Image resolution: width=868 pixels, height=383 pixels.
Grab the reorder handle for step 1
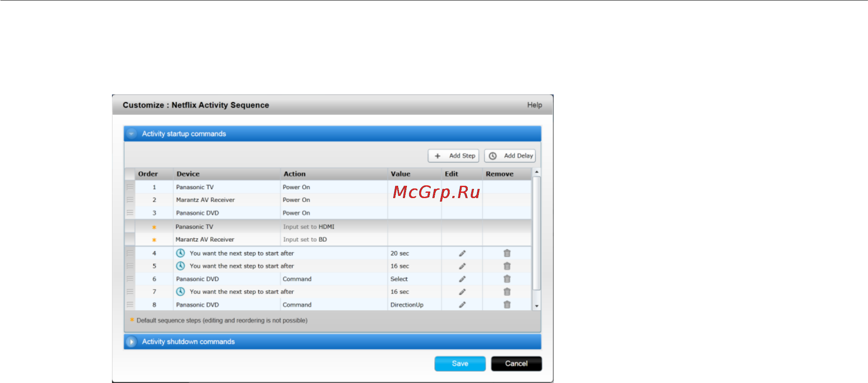click(x=130, y=187)
